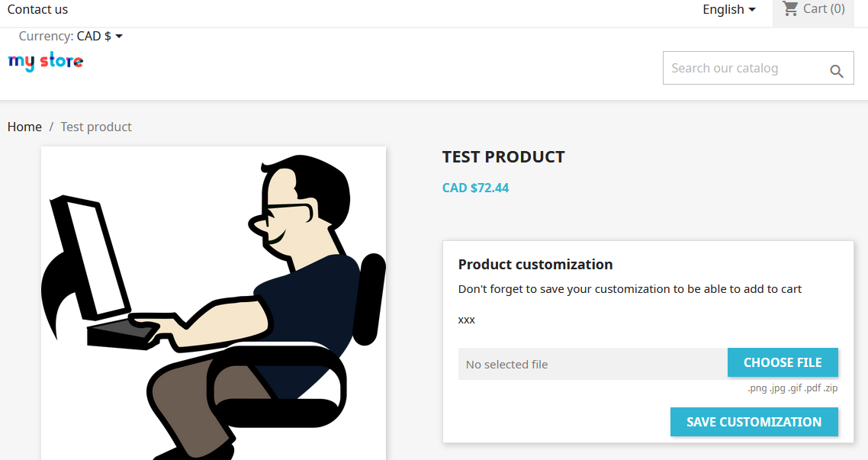Open the product image of man at computer
The image size is (868, 460).
tap(214, 303)
